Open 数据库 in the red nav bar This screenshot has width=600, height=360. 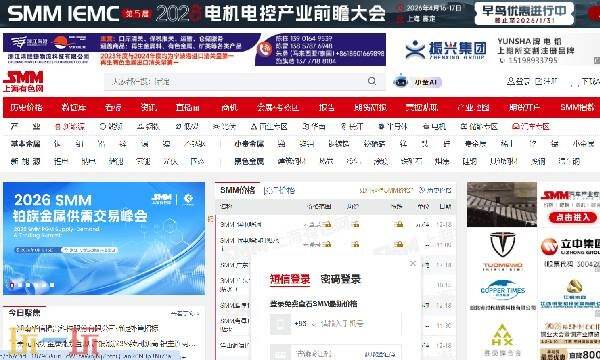point(74,108)
